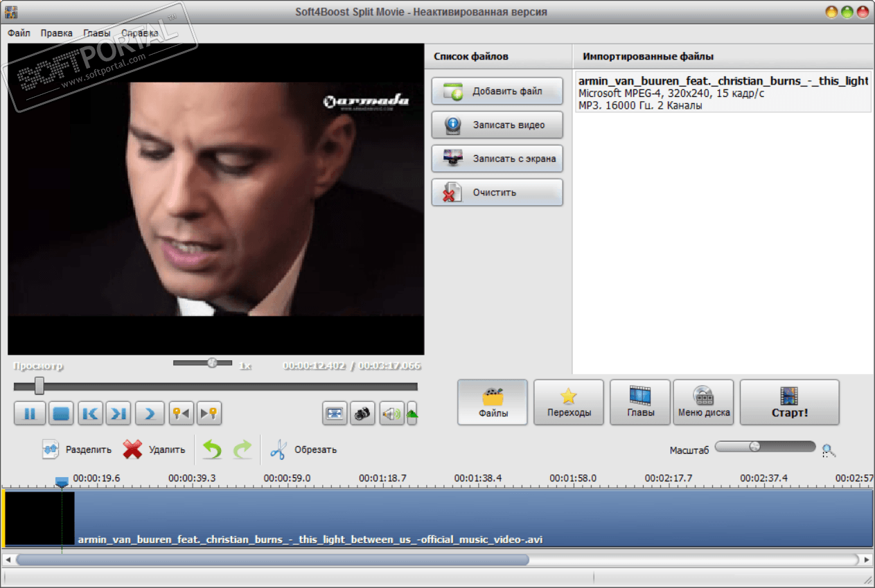Maximize the window with green button
The height and width of the screenshot is (588, 875).
[847, 12]
